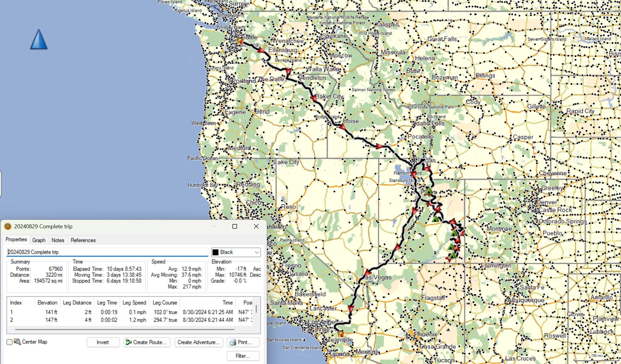
Task: Enable the Center Map checkbox
Action: pos(10,342)
